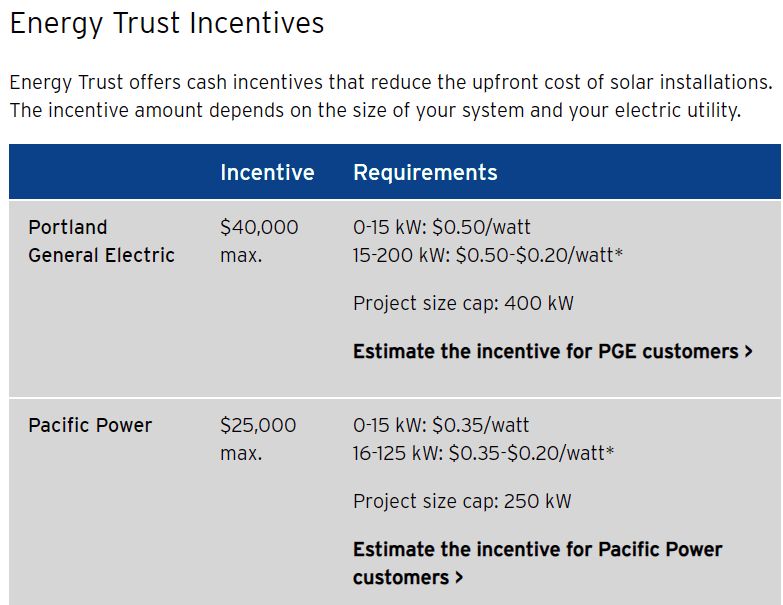Screen dimensions: 783x605
Task: Click the asterisk after $0.35-$0.20/watt
Action: tap(610, 450)
